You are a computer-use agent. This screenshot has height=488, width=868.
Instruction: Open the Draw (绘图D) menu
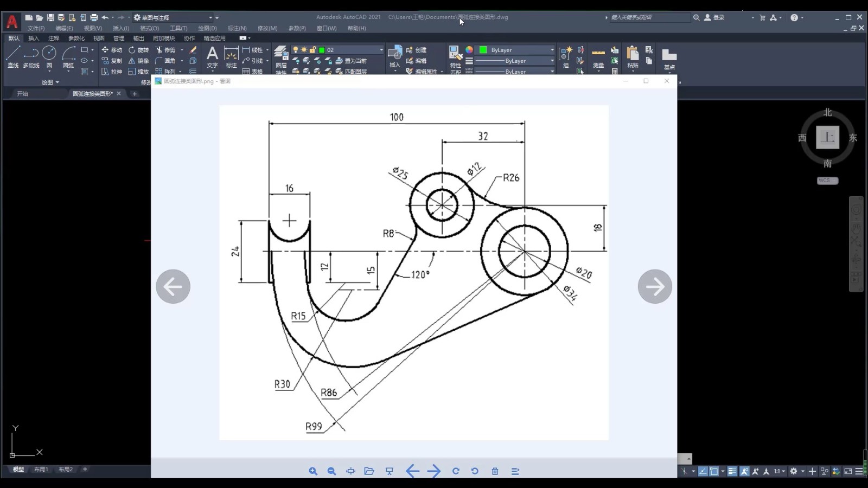tap(207, 28)
